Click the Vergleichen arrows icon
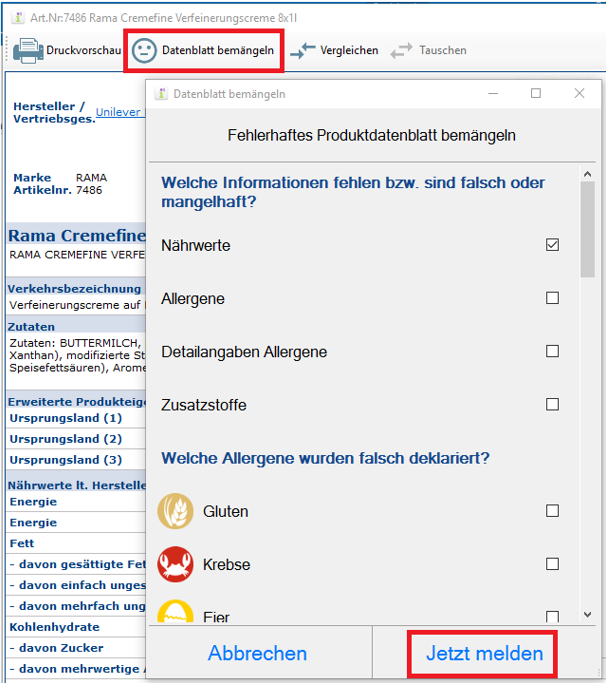 [x=303, y=50]
